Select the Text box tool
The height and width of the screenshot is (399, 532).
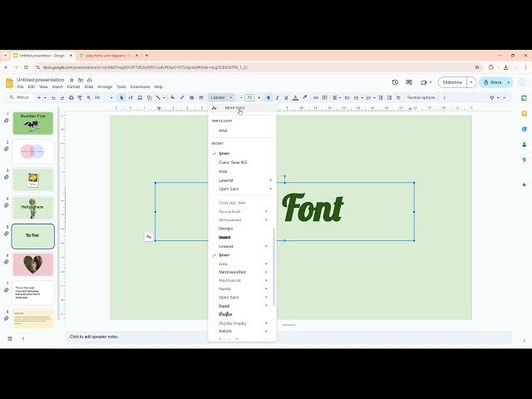131,98
